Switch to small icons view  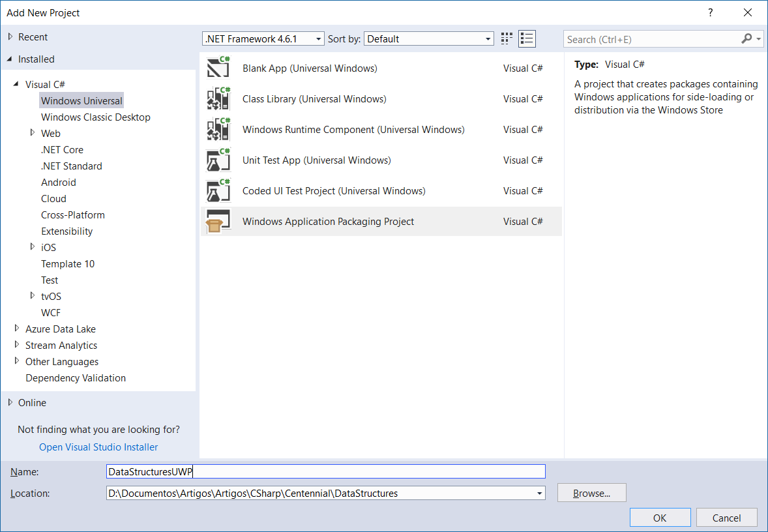click(507, 38)
